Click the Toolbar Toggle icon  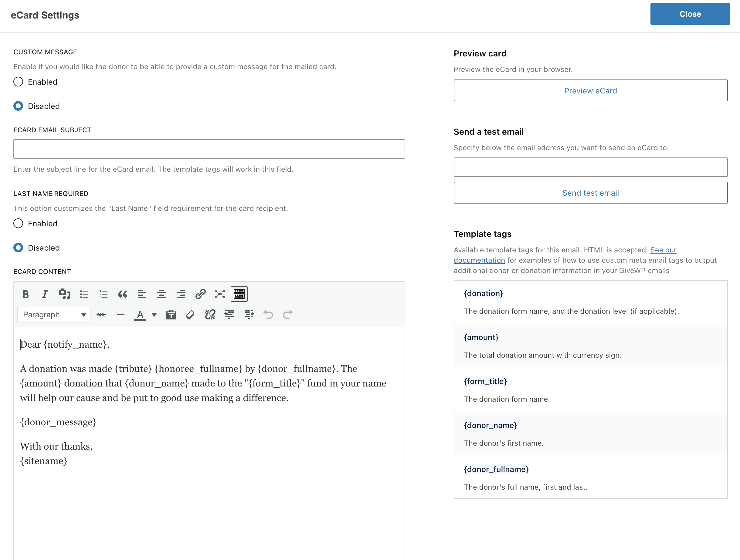click(x=239, y=294)
